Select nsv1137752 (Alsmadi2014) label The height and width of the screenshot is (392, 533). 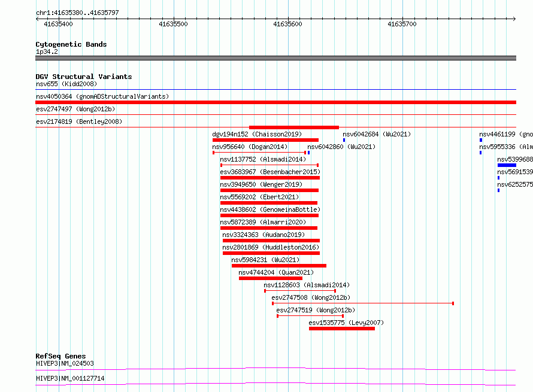pos(263,159)
